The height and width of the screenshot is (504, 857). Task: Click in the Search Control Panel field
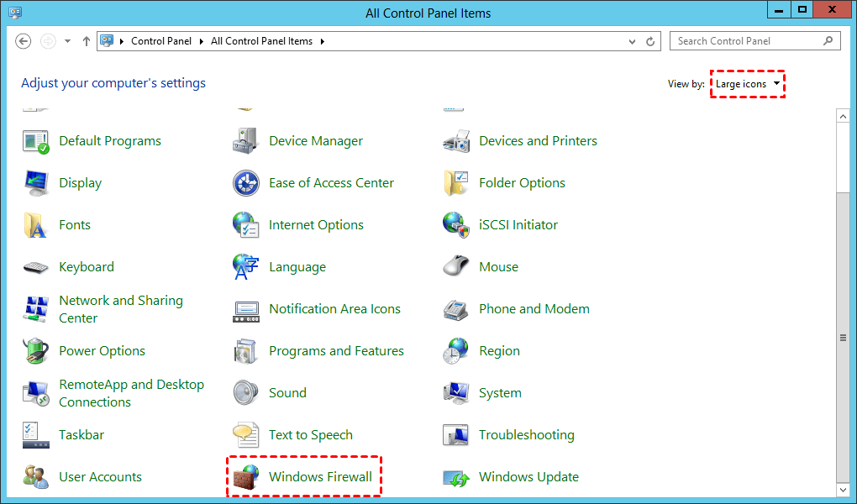(746, 41)
